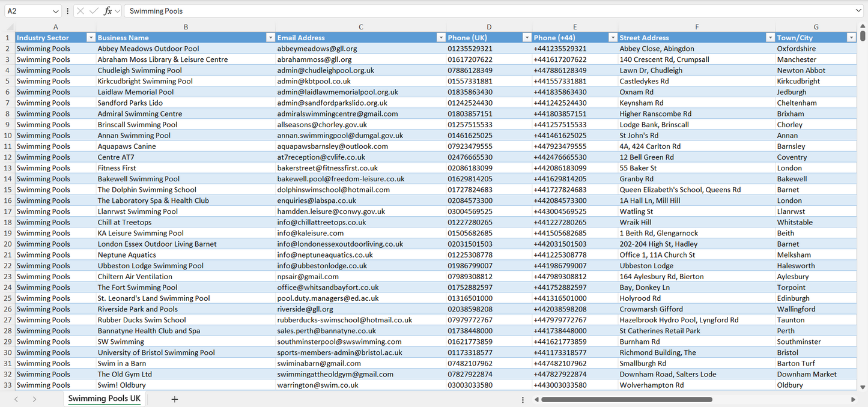Open Phone (+44) filter dropdown
This screenshot has height=407, width=868.
[x=613, y=38]
